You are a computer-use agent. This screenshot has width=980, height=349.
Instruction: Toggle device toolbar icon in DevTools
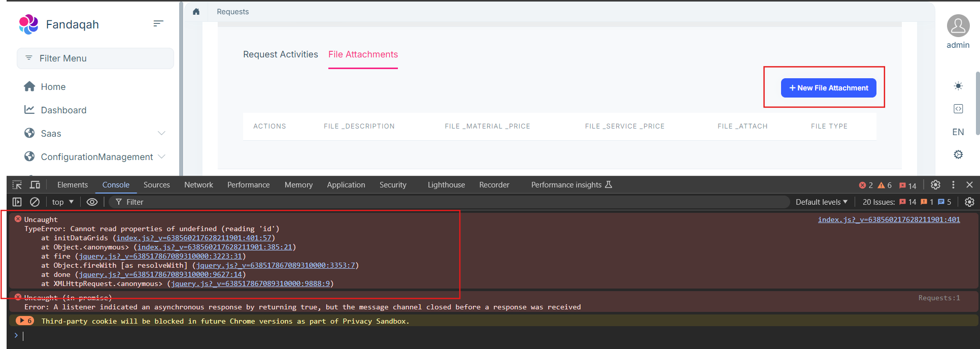click(35, 185)
